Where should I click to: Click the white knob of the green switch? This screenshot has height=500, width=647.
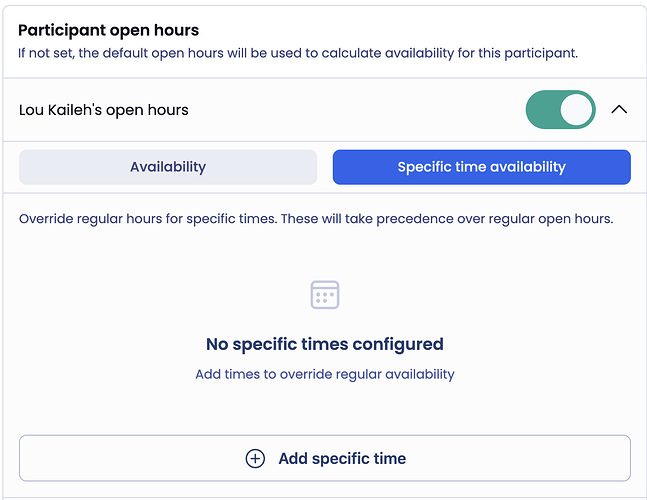[x=576, y=110]
